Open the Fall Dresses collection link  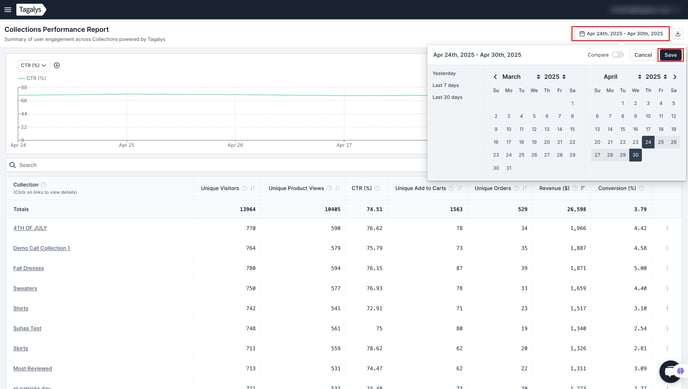(29, 268)
